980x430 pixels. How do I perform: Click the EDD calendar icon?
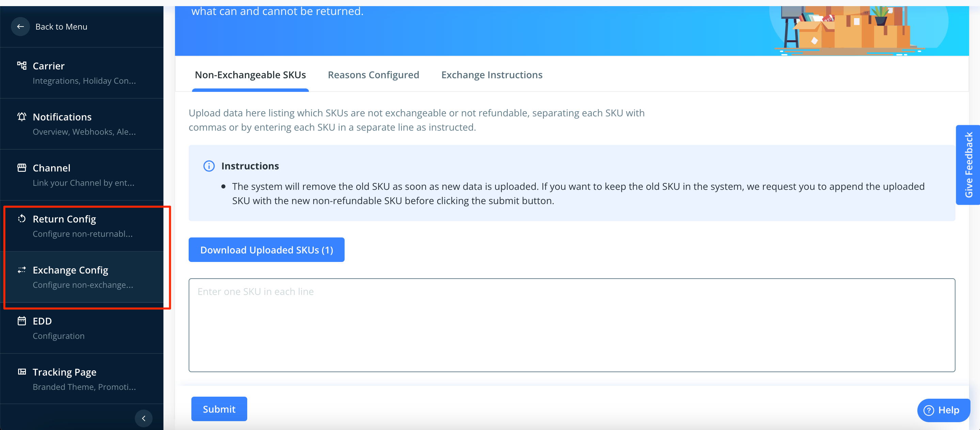coord(22,321)
